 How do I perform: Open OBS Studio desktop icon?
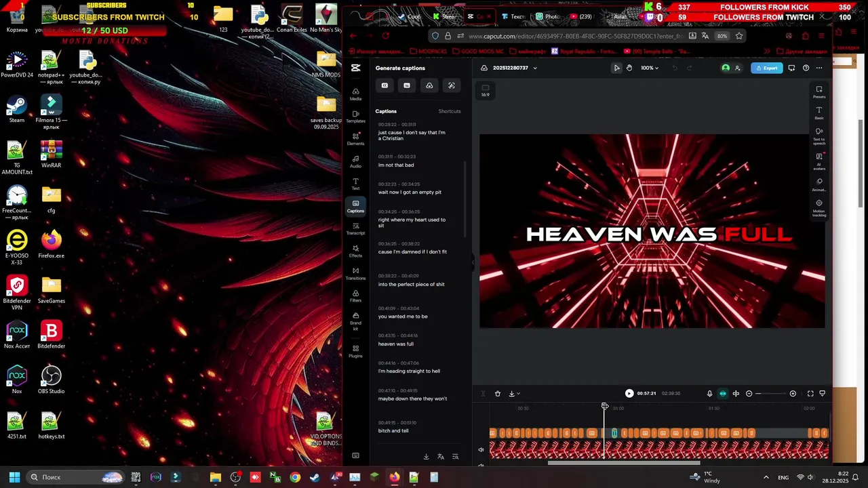pyautogui.click(x=51, y=380)
